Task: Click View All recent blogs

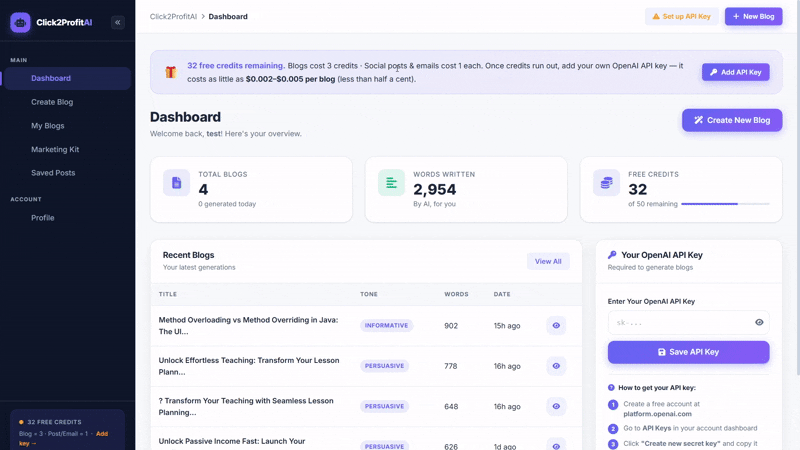Action: 548,261
